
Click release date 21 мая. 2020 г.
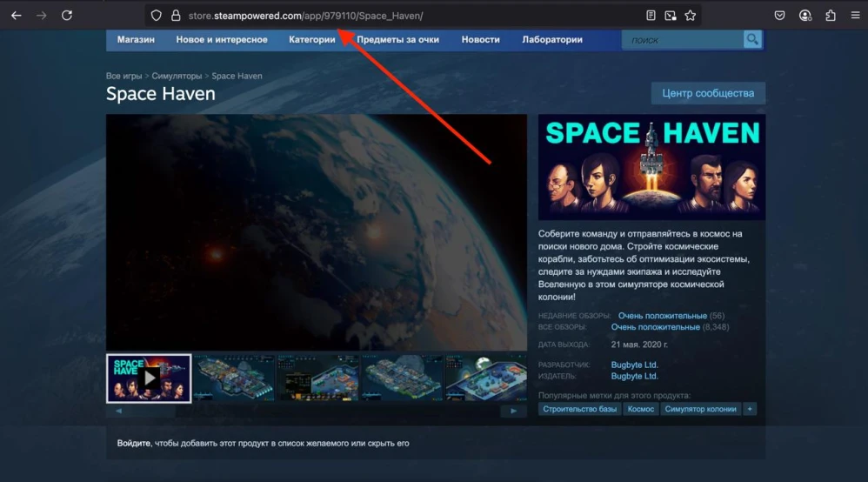coord(639,344)
